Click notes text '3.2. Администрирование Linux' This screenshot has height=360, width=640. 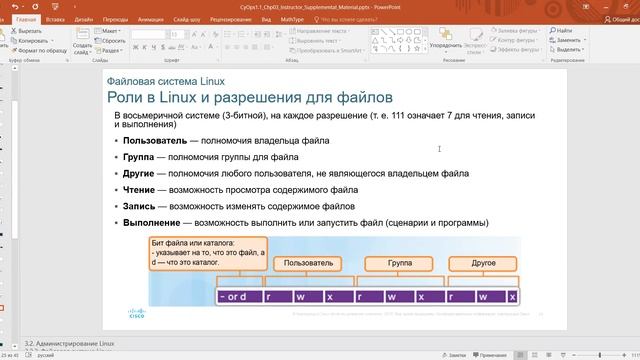tap(69, 343)
